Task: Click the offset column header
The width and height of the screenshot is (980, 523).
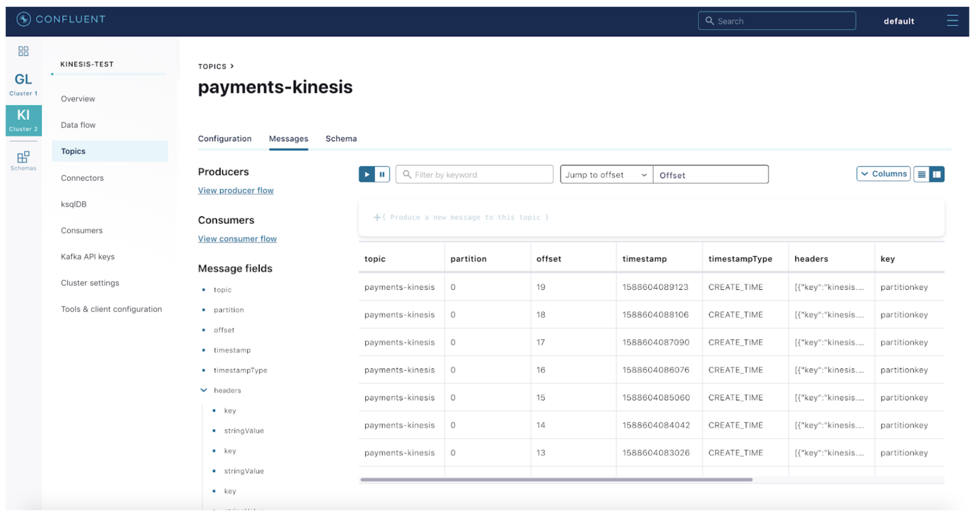Action: coord(549,259)
